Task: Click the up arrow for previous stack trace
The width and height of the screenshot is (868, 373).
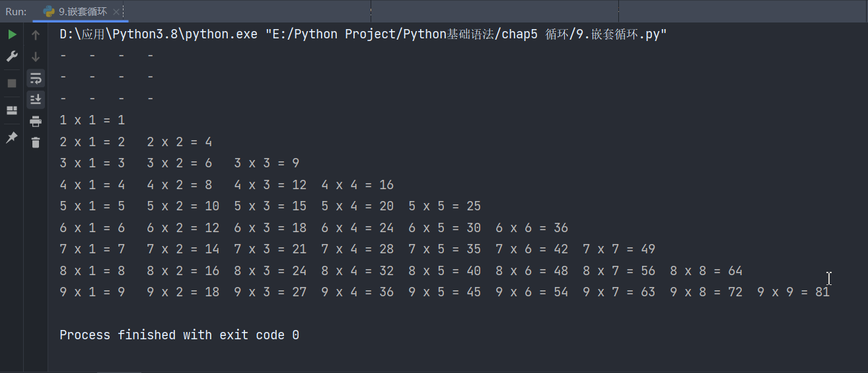Action: pos(36,35)
